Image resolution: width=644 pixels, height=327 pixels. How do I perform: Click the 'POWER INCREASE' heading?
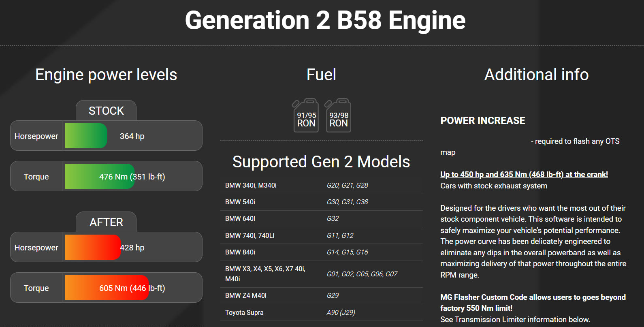[482, 120]
